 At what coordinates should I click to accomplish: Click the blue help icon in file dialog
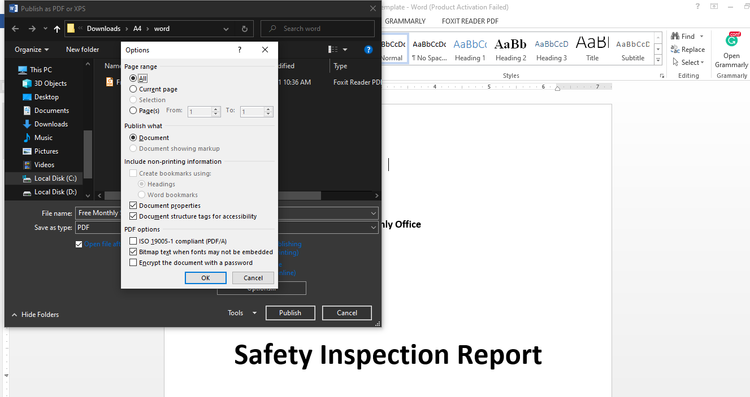[368, 50]
